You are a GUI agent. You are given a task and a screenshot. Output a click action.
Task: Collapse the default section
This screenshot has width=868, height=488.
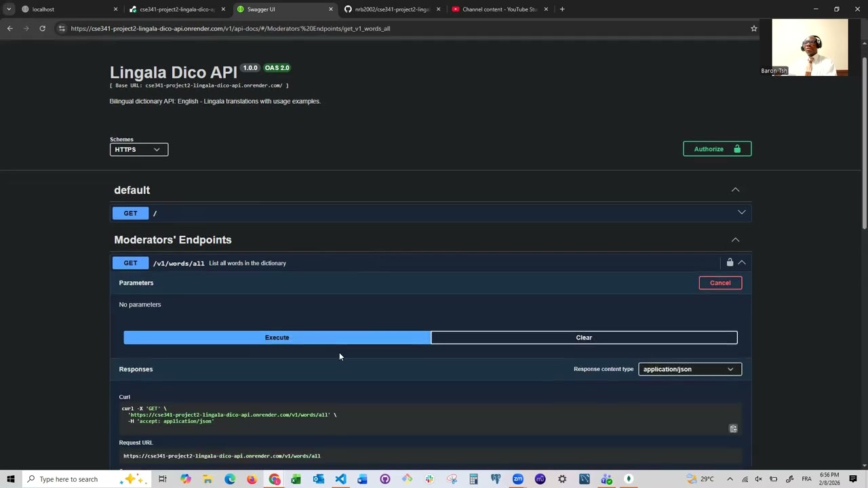[735, 190]
